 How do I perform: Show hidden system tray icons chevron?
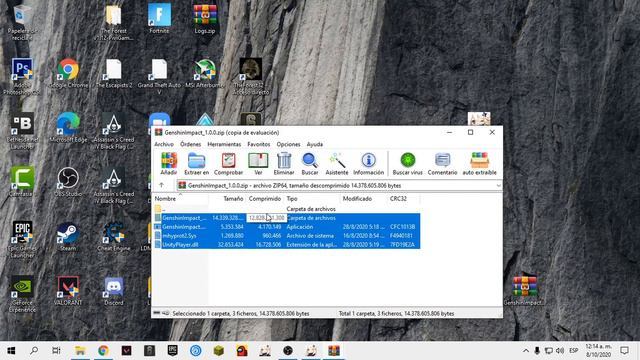[526, 351]
